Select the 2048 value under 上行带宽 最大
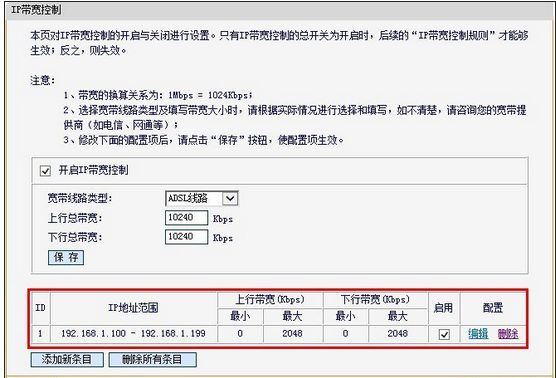The height and width of the screenshot is (378, 556). [x=293, y=334]
